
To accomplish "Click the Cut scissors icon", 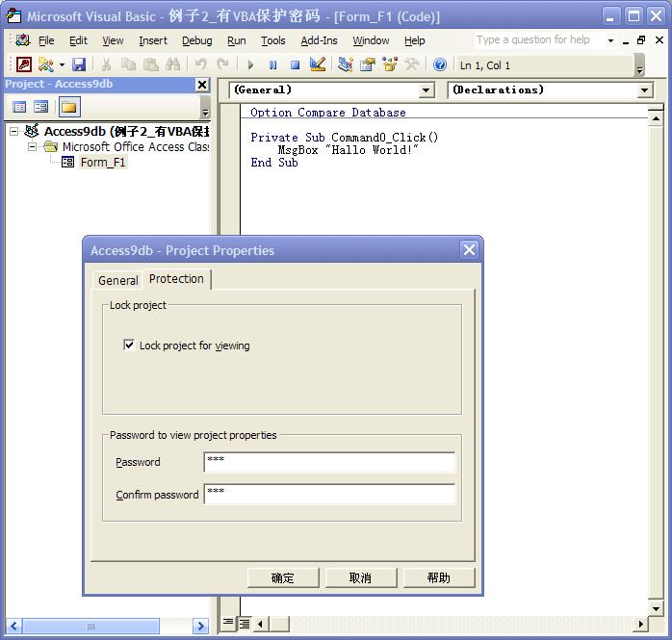I will tap(106, 64).
